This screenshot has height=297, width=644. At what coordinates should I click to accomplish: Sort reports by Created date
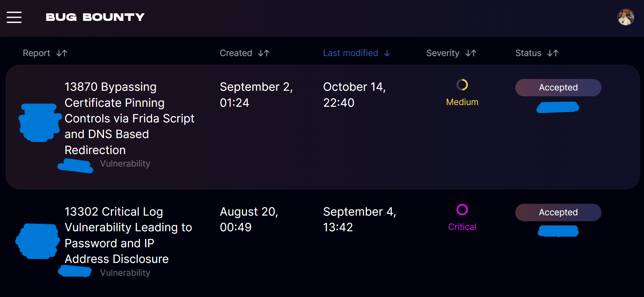pyautogui.click(x=236, y=53)
